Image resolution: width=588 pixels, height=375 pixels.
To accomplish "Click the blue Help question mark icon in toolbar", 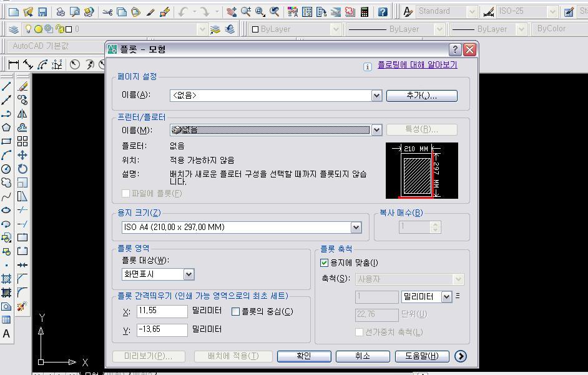I will pyautogui.click(x=383, y=12).
